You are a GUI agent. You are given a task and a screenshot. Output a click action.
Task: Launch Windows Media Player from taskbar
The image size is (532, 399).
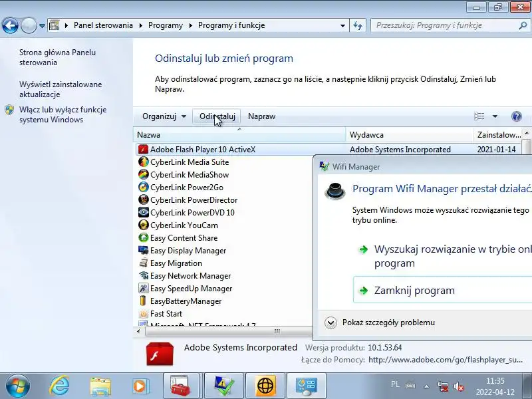(x=140, y=386)
